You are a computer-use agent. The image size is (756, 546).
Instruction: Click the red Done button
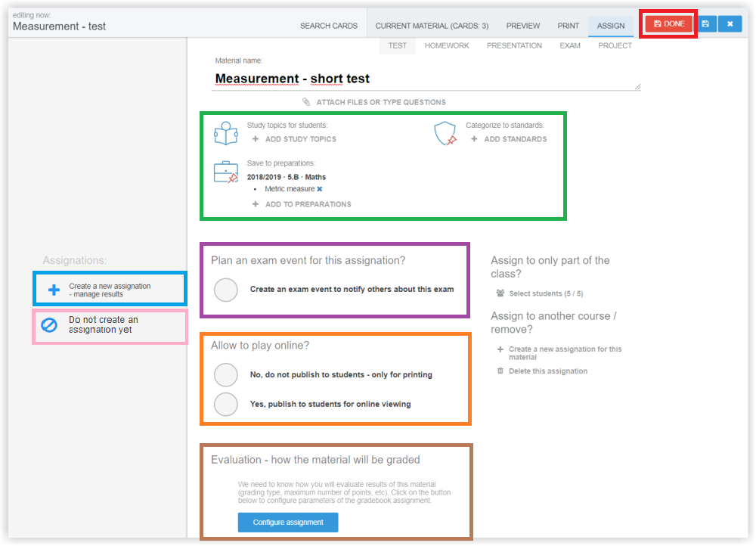pyautogui.click(x=669, y=23)
